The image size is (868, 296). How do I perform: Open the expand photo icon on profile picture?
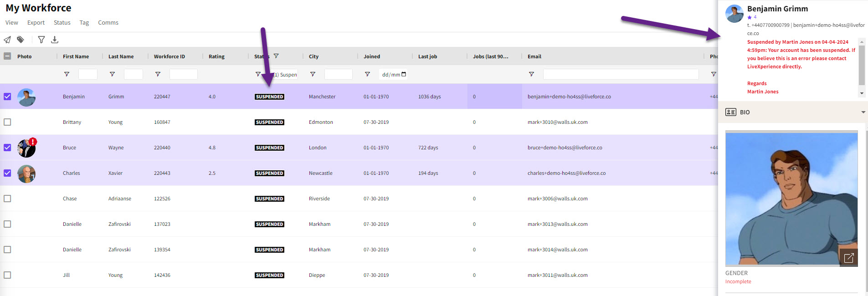[x=848, y=258]
